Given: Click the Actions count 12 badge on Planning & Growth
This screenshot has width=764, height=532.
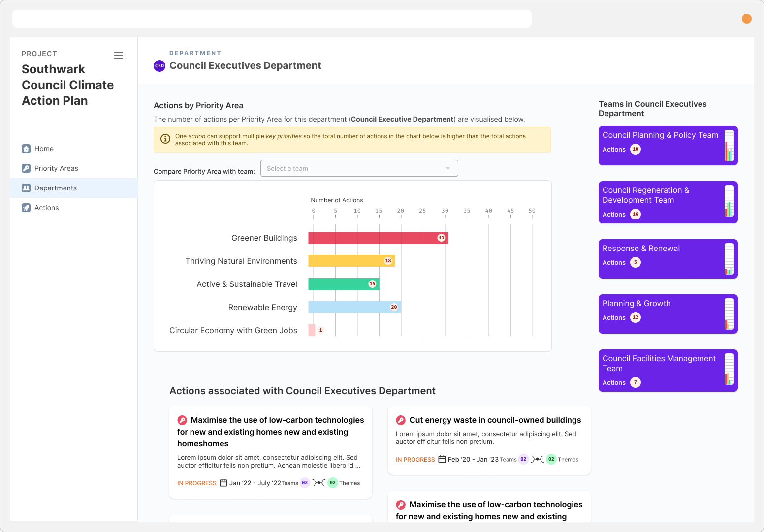Looking at the screenshot, I should 636,317.
